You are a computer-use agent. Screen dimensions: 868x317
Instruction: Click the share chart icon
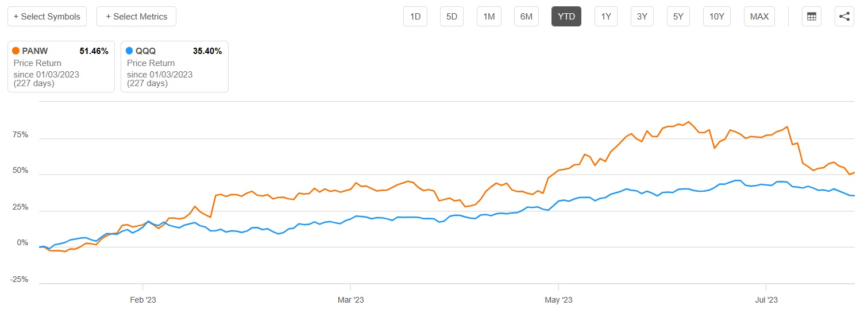844,17
